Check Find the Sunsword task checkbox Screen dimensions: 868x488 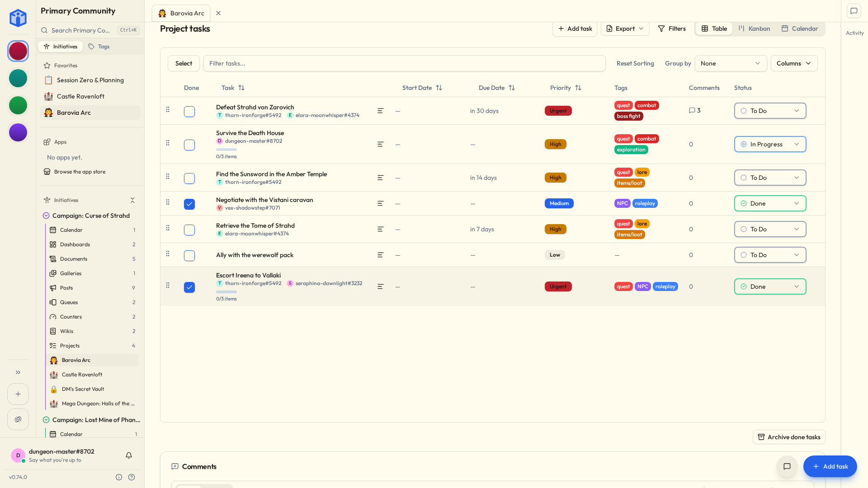189,178
